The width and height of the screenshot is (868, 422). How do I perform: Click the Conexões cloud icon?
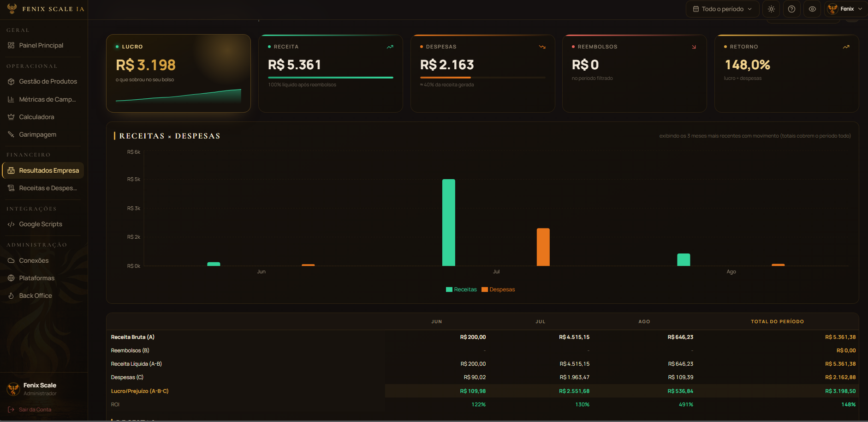click(x=11, y=260)
